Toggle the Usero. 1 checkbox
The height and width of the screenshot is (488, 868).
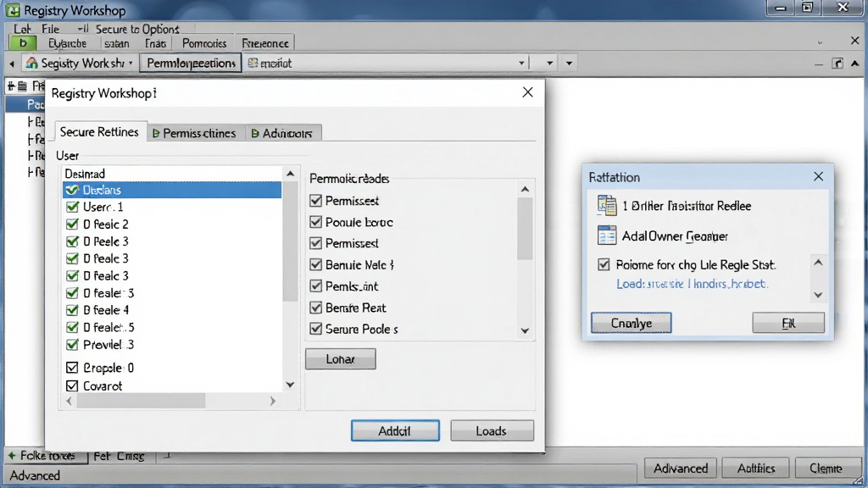click(x=72, y=207)
